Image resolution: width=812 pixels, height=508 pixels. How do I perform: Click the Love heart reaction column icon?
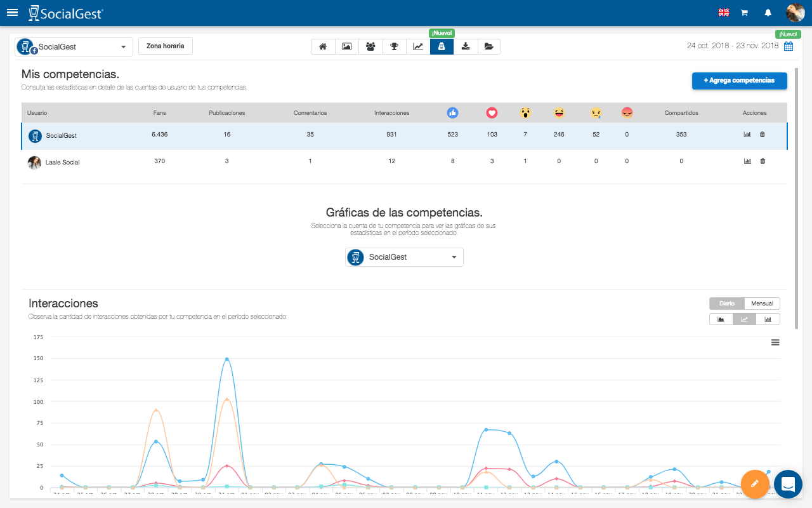tap(492, 112)
